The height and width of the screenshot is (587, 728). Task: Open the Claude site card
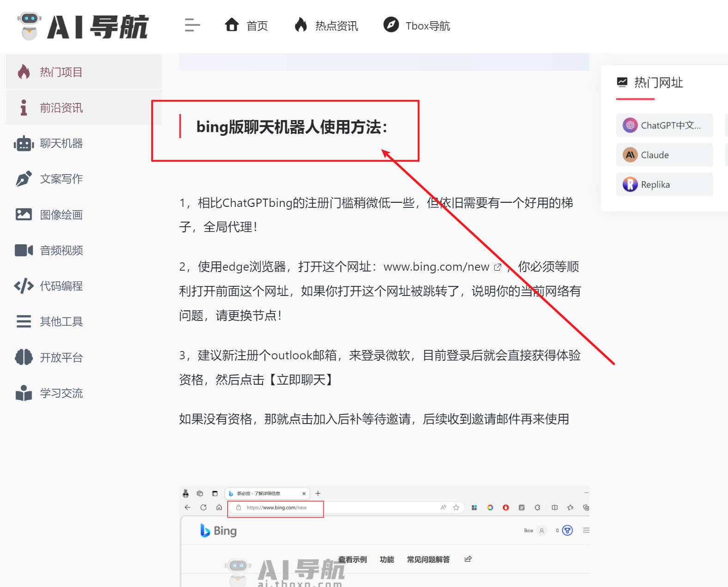pos(664,155)
